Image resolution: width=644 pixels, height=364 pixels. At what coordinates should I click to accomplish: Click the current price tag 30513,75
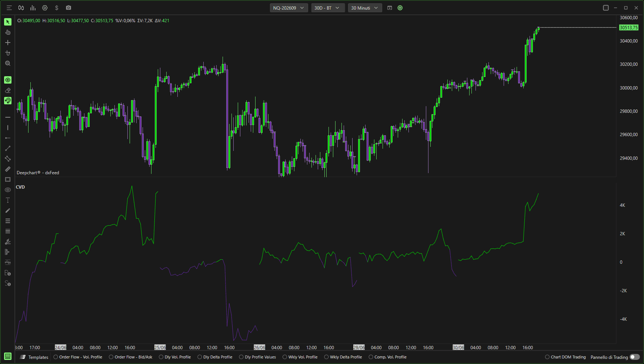coord(629,27)
